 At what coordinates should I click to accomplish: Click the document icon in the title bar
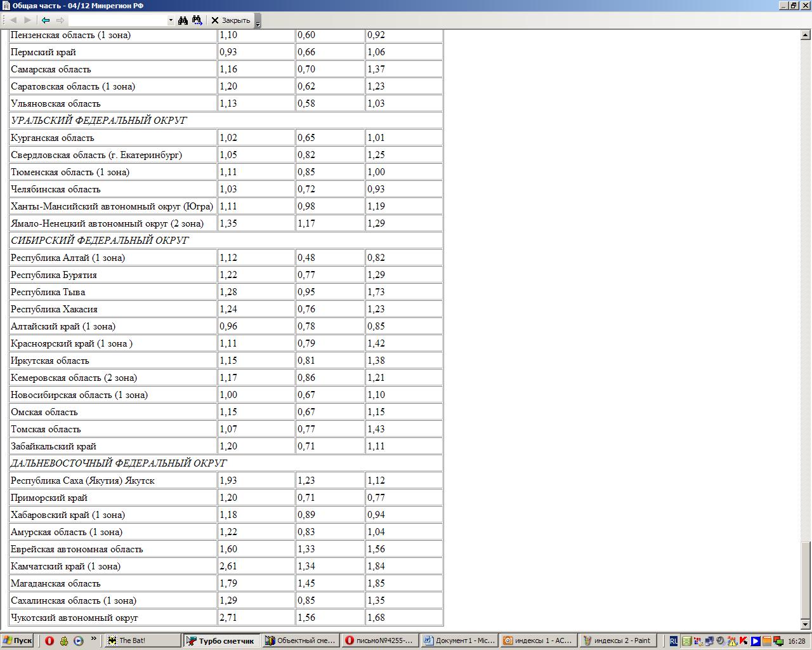pos(6,6)
